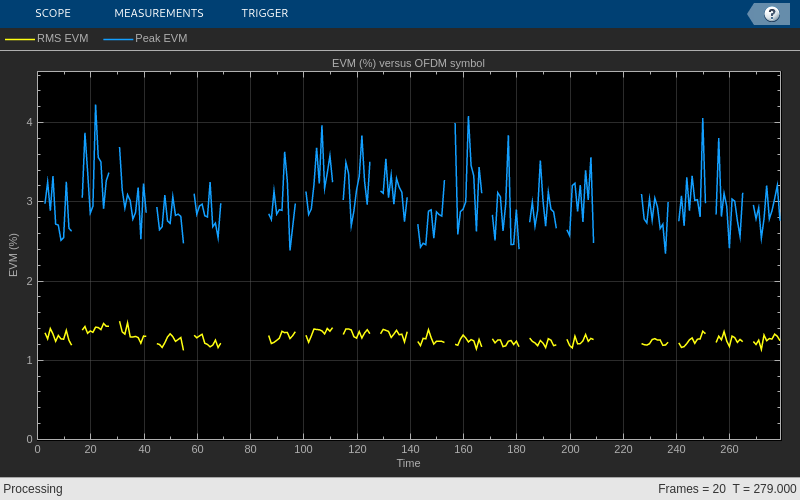Click the x-axis tick label 260
The width and height of the screenshot is (800, 500).
tap(730, 449)
